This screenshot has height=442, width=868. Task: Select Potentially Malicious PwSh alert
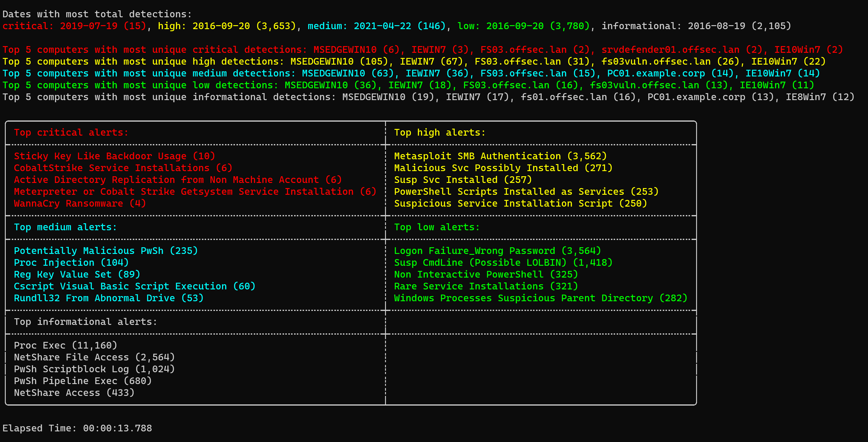coord(106,251)
